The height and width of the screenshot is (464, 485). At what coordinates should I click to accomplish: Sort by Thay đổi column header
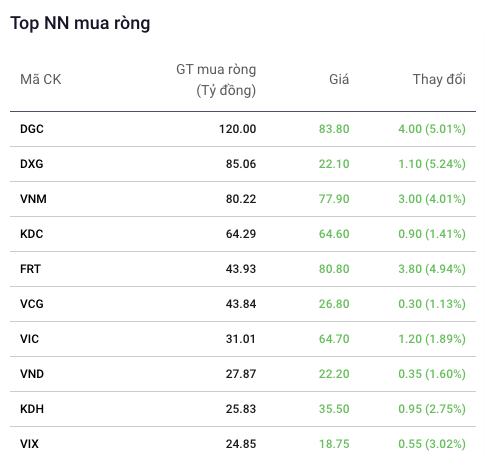click(x=439, y=80)
